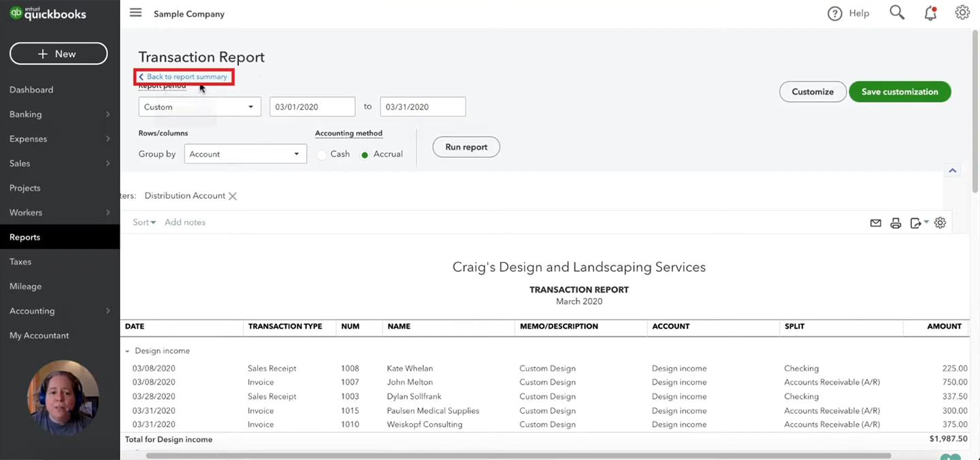Click the NUM column header
Screen dimensions: 980x460
tap(350, 327)
